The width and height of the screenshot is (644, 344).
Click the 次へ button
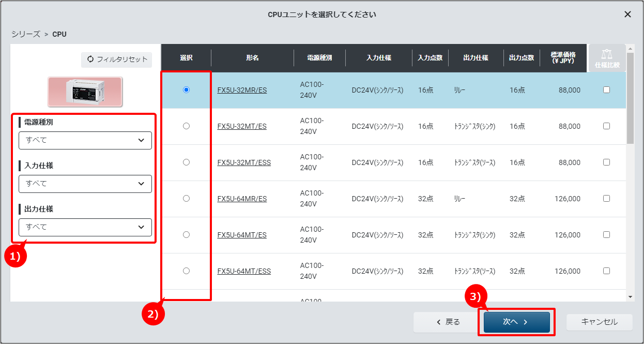[x=517, y=322]
